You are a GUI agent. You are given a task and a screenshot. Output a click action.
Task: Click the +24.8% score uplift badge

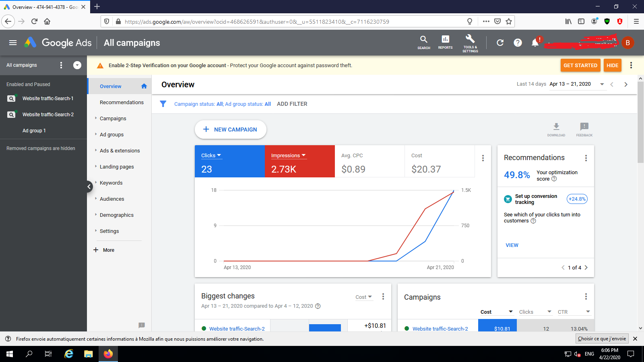pos(577,199)
